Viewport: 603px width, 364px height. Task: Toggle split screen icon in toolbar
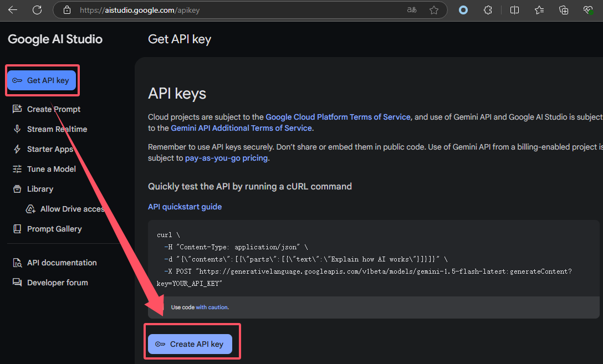click(514, 10)
